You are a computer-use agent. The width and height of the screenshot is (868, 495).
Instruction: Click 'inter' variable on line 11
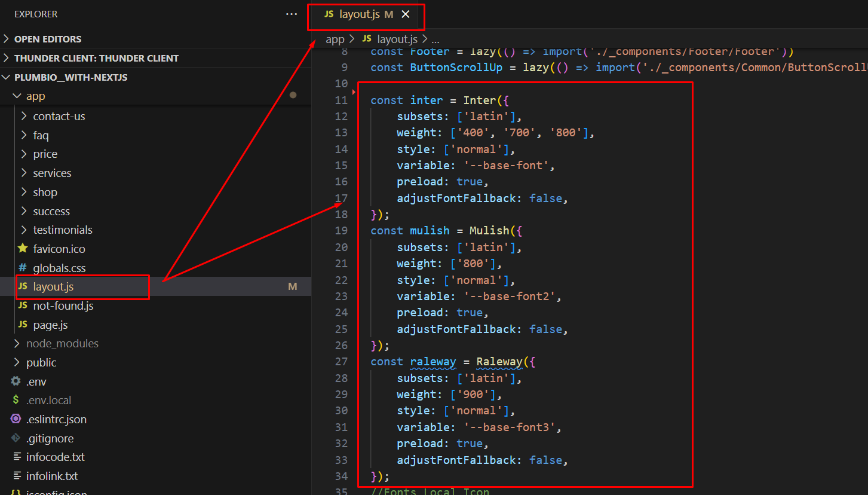click(427, 100)
